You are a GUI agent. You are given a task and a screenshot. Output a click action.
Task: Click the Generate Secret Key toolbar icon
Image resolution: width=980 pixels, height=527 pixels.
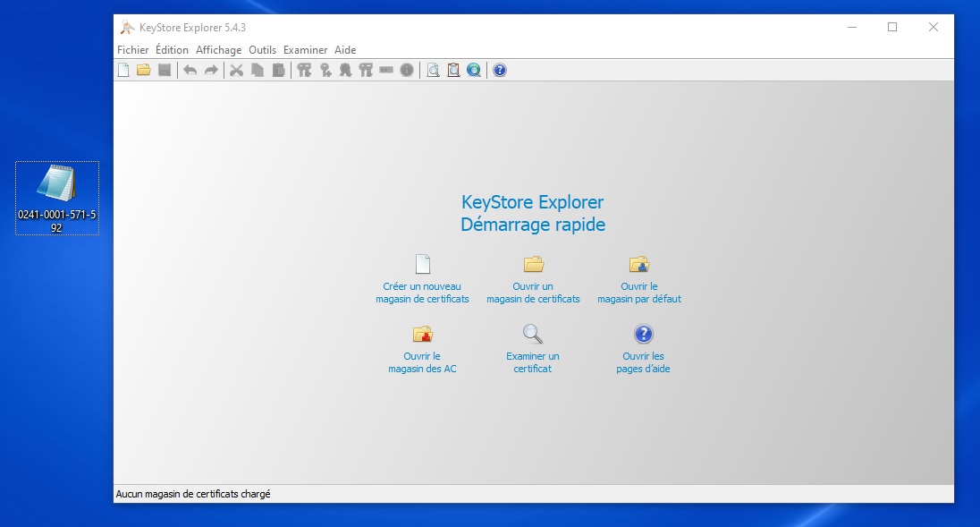pos(325,70)
